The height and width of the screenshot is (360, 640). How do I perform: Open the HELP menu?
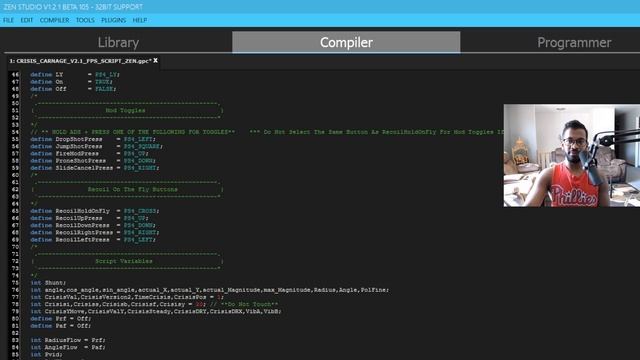coord(140,20)
